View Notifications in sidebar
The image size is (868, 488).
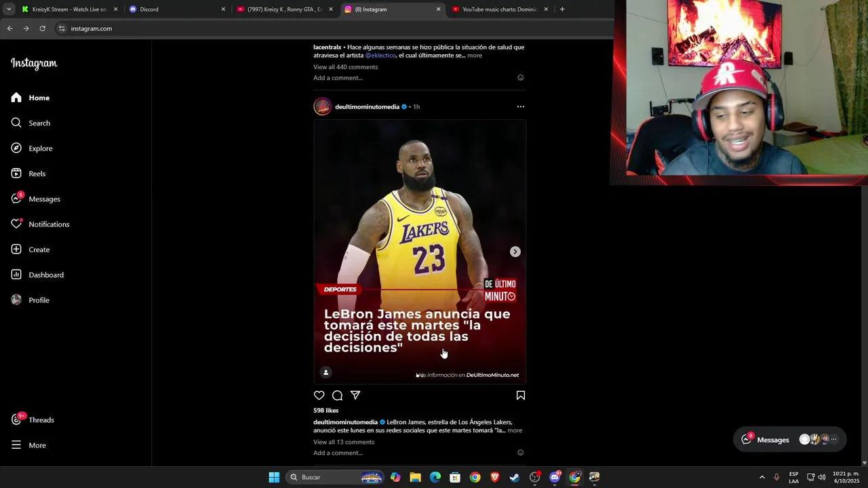(40, 224)
